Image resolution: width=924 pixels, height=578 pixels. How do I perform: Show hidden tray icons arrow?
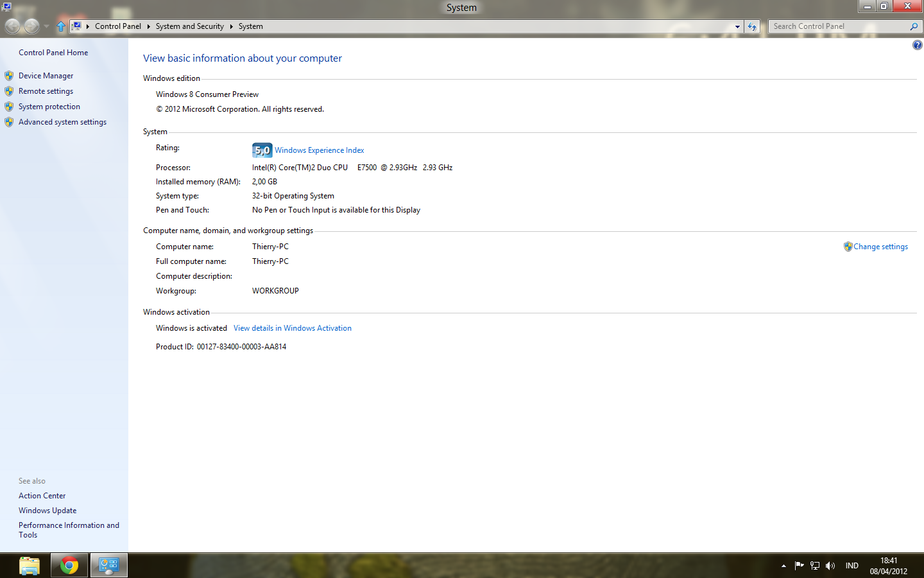tap(783, 566)
